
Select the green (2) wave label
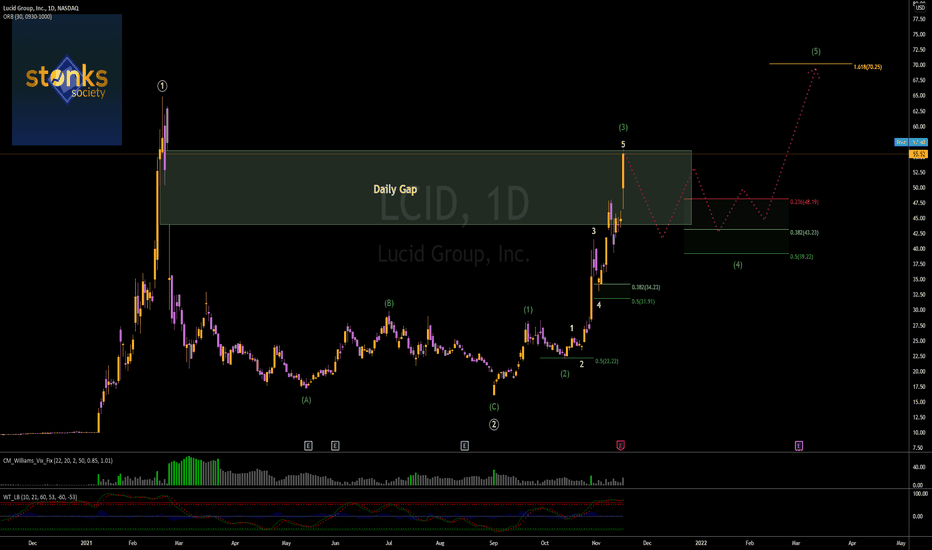point(565,374)
